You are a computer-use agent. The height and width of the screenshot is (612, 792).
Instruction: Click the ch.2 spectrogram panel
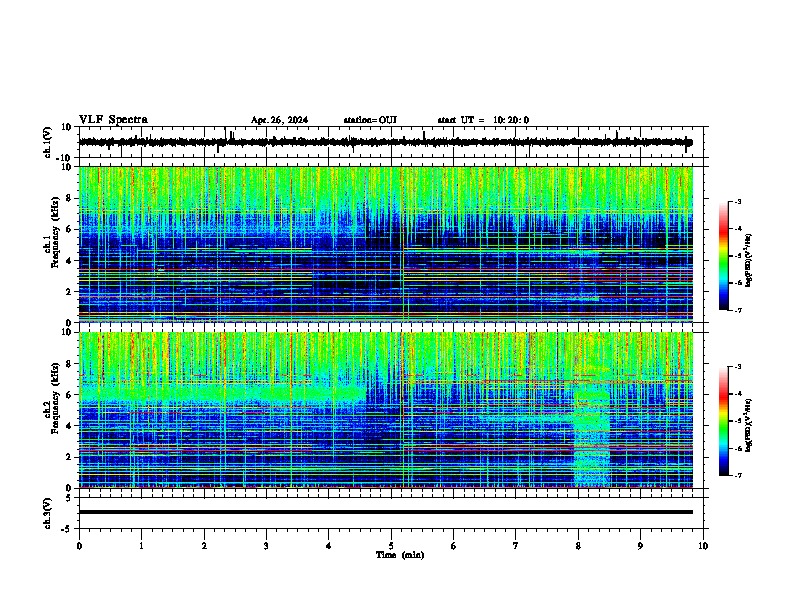386,410
